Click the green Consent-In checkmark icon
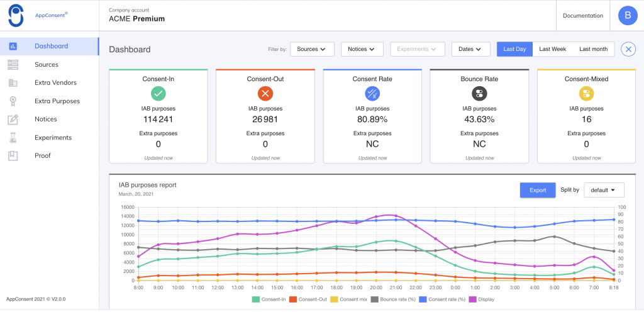This screenshot has height=312, width=644. coord(158,93)
